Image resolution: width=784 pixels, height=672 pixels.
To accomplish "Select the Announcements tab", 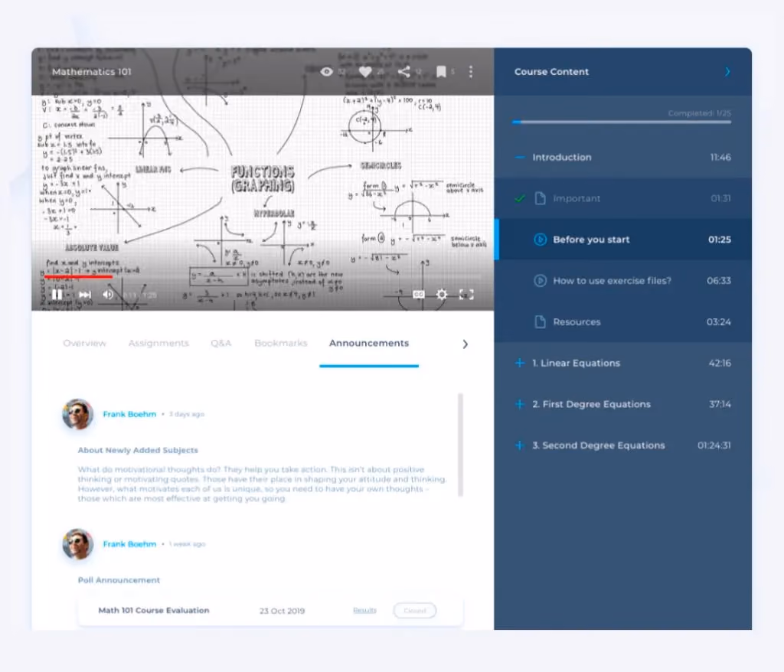I will 369,343.
